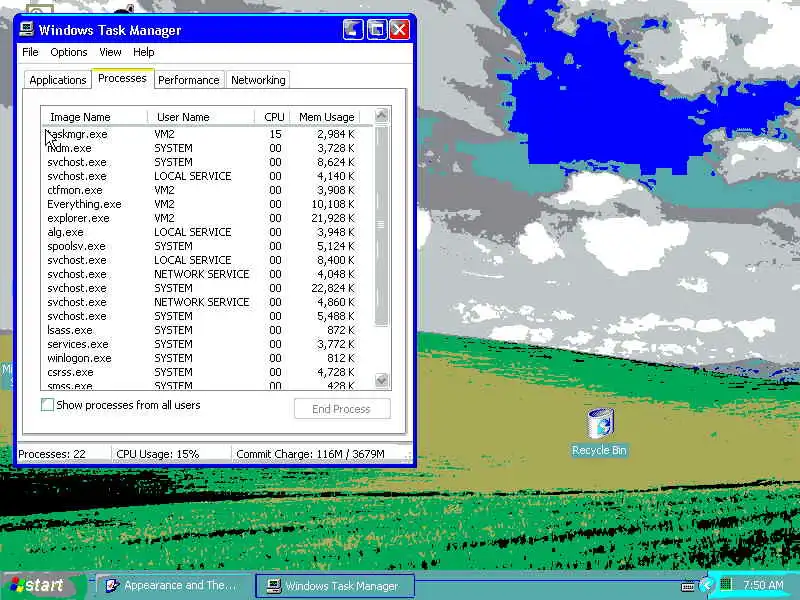Image resolution: width=800 pixels, height=600 pixels.
Task: Minimize the Task Manager window
Action: click(x=353, y=30)
